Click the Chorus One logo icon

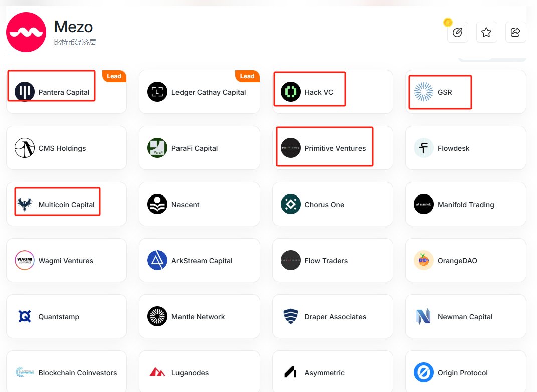pos(290,204)
